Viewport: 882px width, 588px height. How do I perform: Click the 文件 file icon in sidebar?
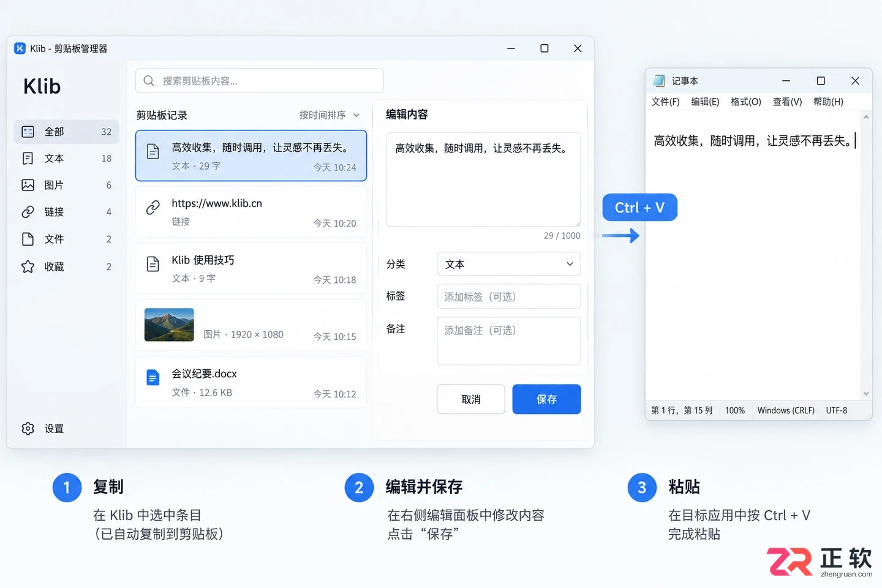28,239
